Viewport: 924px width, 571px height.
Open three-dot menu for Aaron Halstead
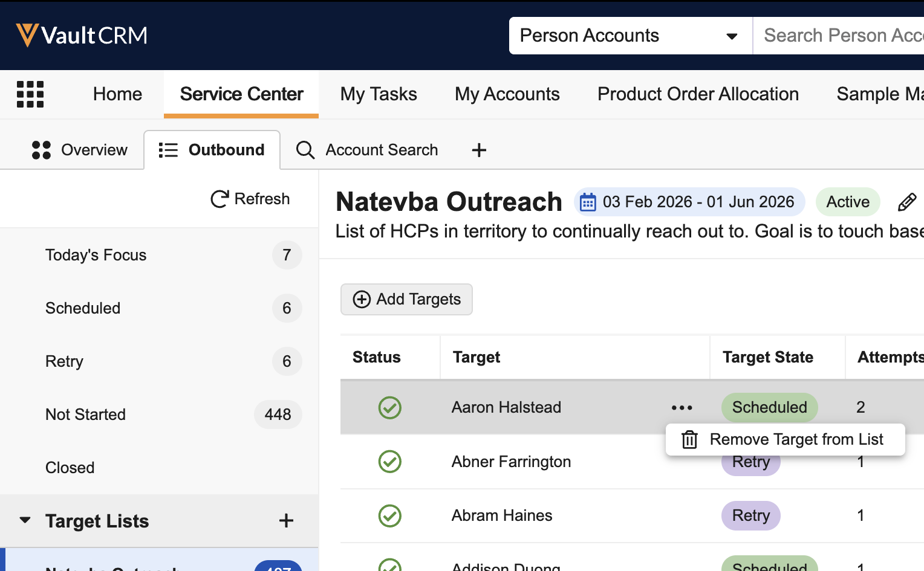[682, 408]
